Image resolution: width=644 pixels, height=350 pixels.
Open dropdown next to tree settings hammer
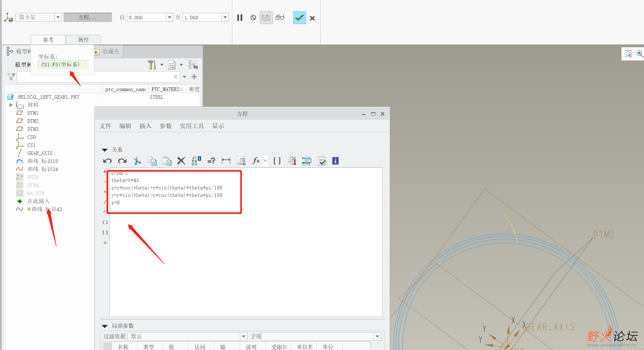point(162,65)
